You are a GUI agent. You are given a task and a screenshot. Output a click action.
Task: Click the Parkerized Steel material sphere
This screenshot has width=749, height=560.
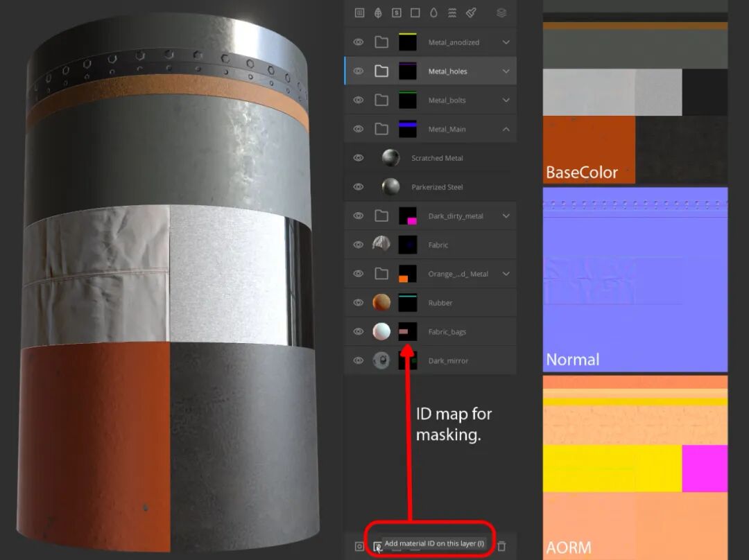(390, 186)
